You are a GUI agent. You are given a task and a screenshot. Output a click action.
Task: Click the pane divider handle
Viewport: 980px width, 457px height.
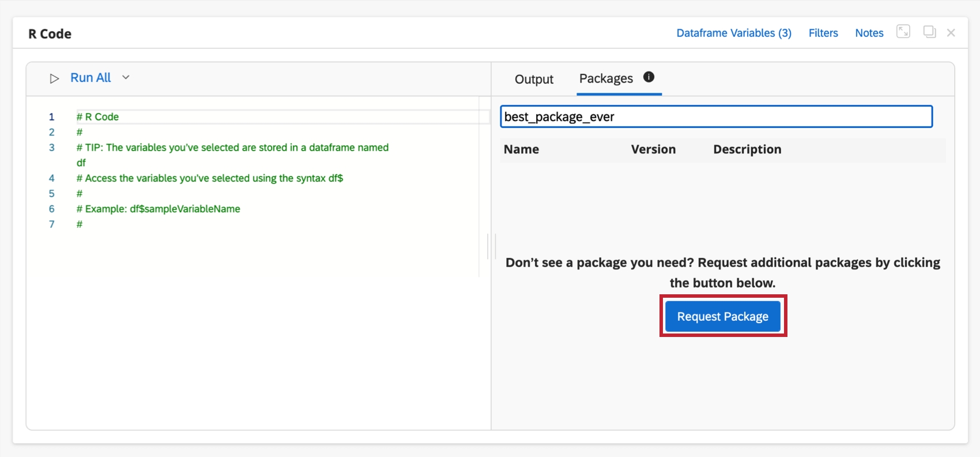point(491,246)
